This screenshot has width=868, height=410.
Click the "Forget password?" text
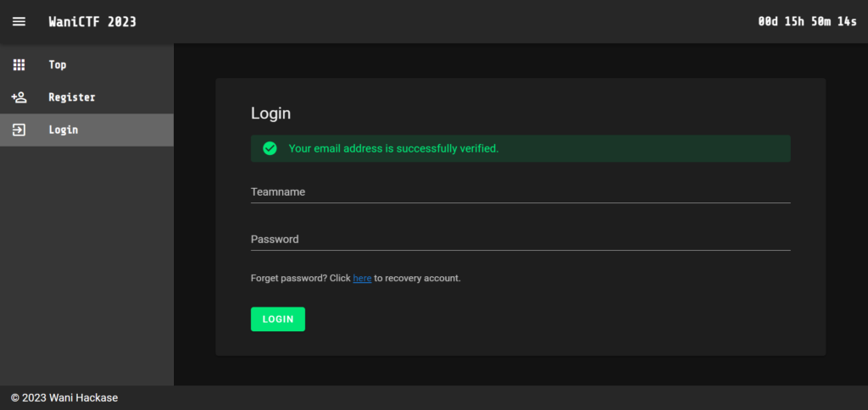tap(289, 278)
